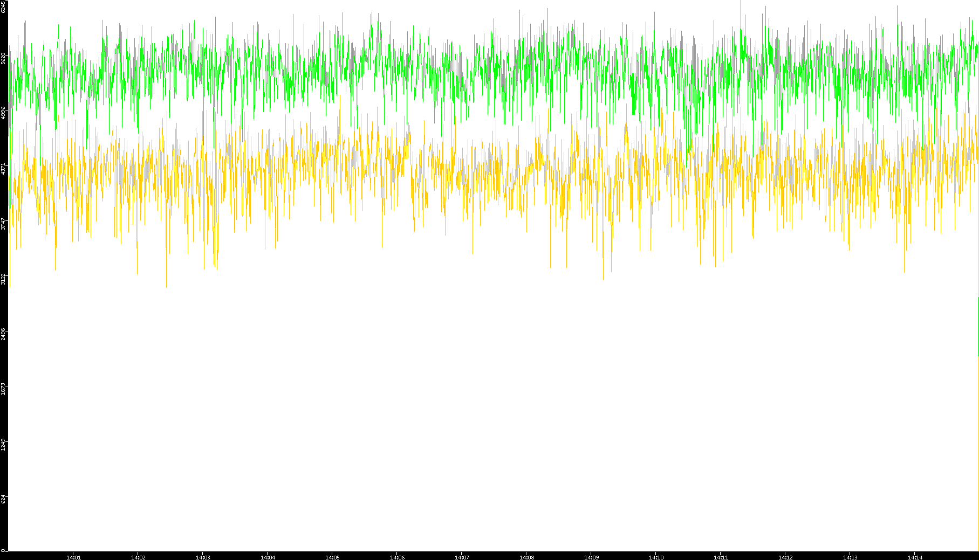Click the 14:13 time tick

pos(850,557)
